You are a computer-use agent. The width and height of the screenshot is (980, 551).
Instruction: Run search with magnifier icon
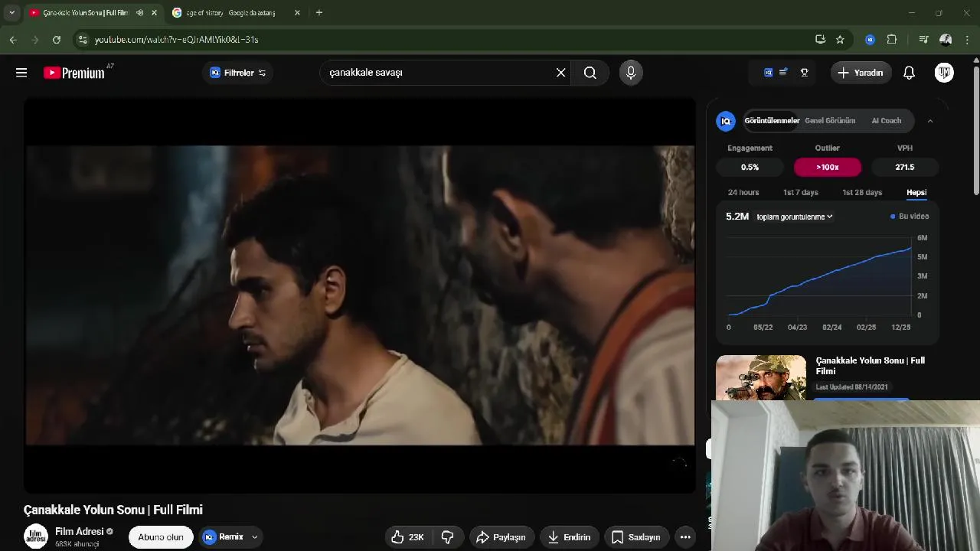(590, 73)
